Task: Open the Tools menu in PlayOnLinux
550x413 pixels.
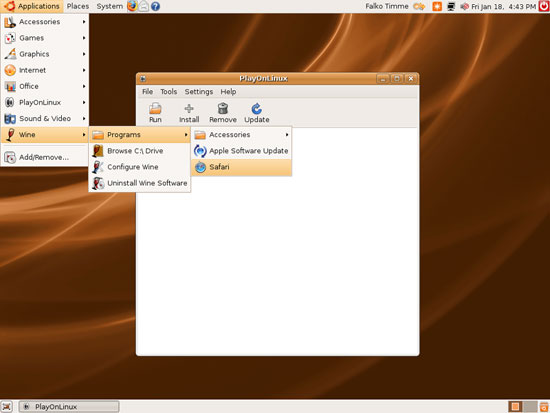Action: point(168,92)
